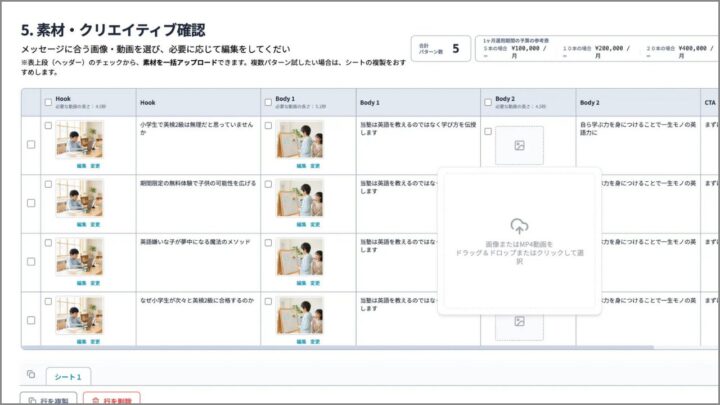Click 変更 under 期間限定 row Body 1 image

pyautogui.click(x=315, y=225)
